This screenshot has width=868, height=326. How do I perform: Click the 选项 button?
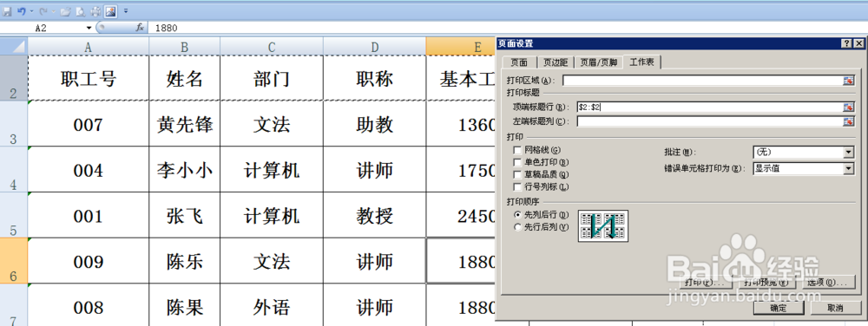[x=829, y=283]
